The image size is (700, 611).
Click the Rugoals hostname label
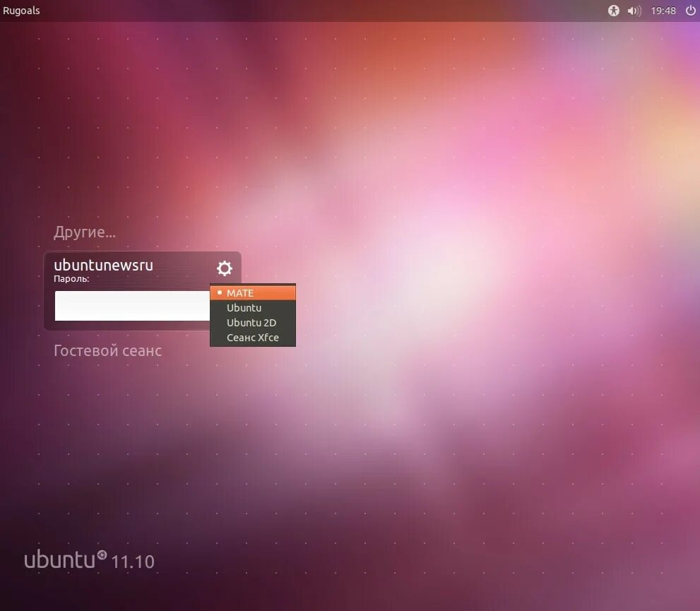(21, 11)
